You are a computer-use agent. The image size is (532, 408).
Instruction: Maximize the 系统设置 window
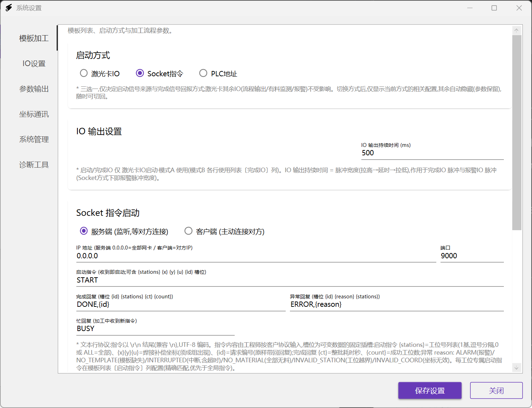tap(494, 8)
